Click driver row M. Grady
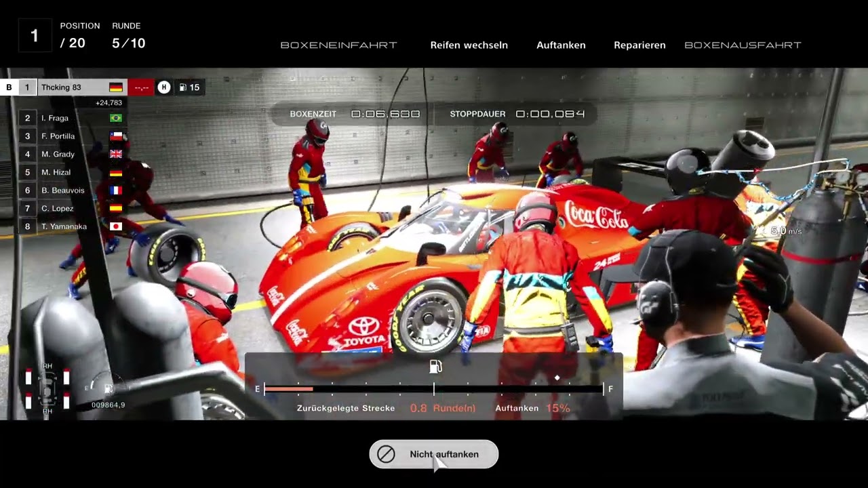 pos(72,154)
